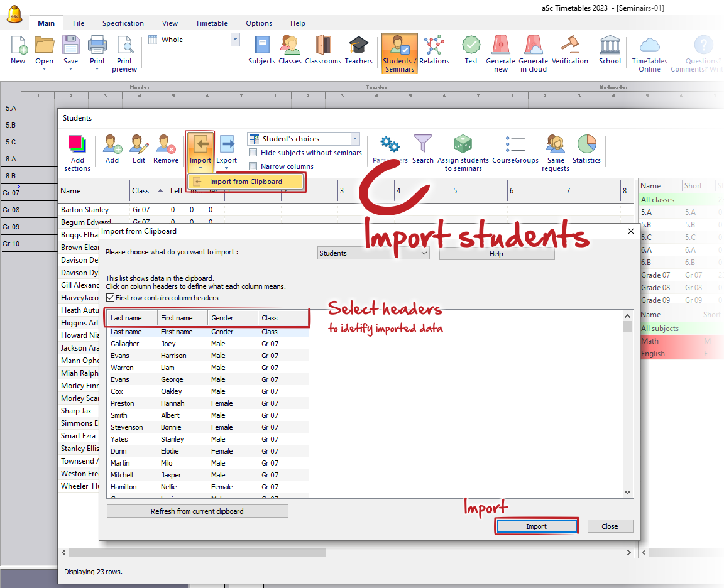This screenshot has height=588, width=724.
Task: Open the Students import type dropdown
Action: point(373,253)
